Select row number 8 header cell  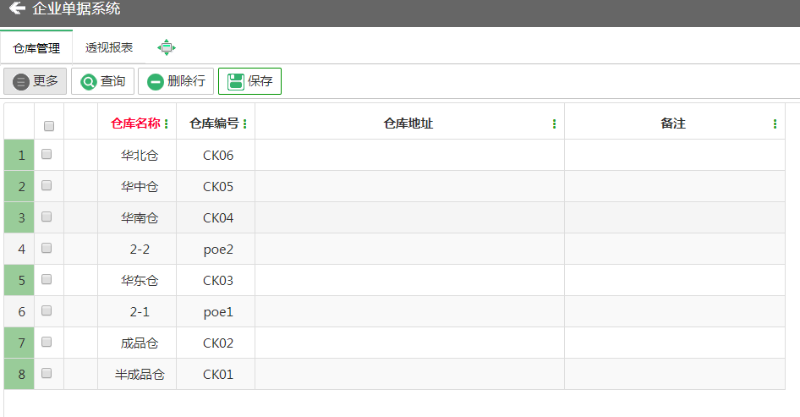[x=19, y=374]
